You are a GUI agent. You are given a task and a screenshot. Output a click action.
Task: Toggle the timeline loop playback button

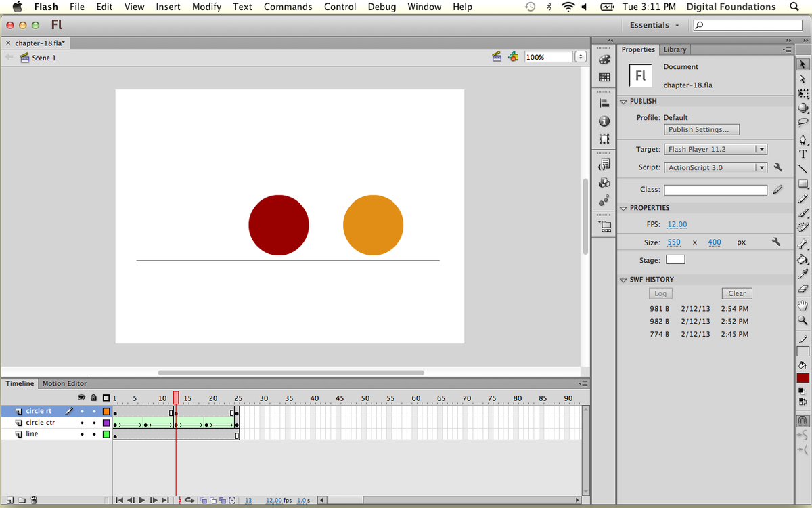(x=189, y=501)
